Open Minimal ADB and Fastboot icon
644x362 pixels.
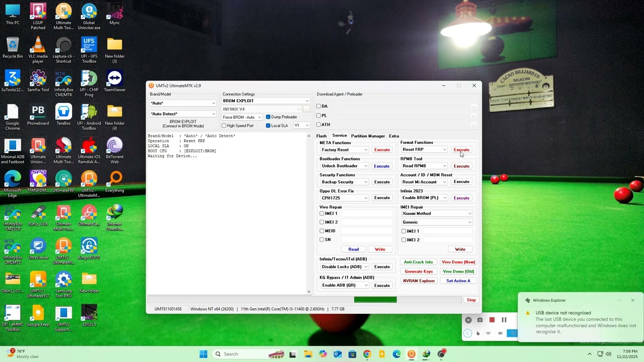point(13,150)
